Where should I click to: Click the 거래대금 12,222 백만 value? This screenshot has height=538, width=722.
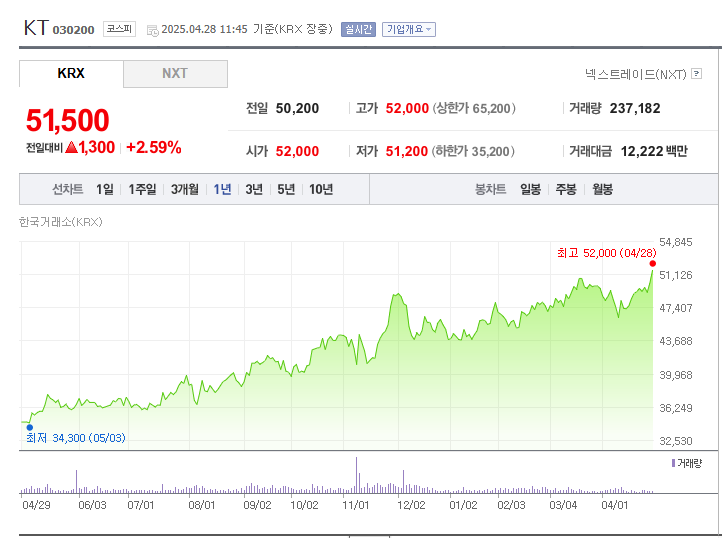654,151
